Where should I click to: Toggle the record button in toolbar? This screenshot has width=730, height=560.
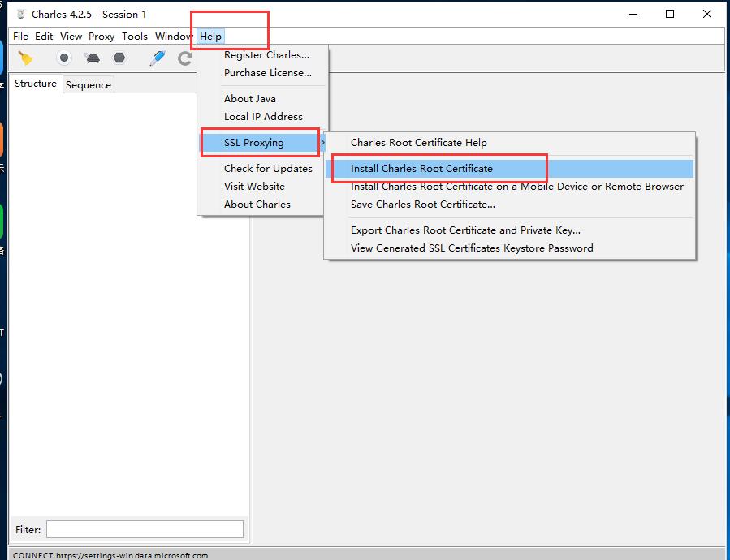64,58
